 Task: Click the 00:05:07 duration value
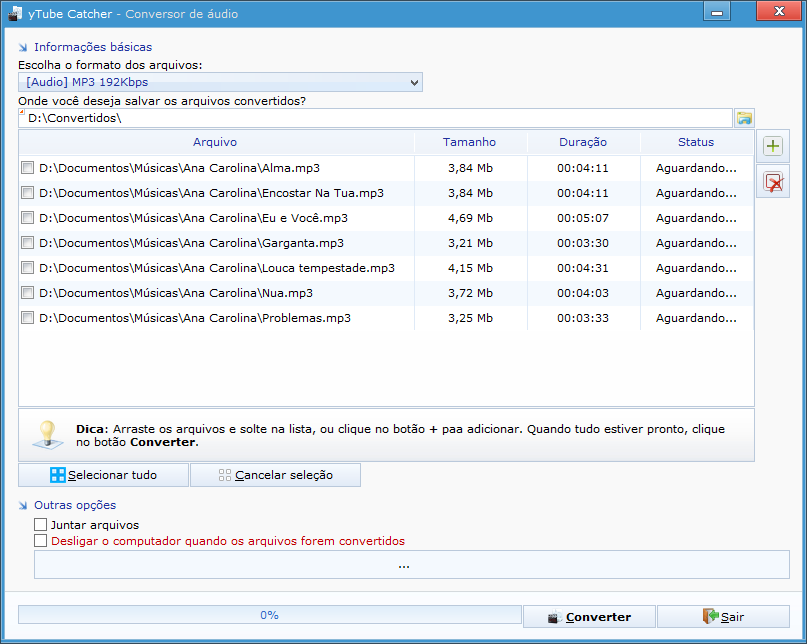[x=583, y=218]
